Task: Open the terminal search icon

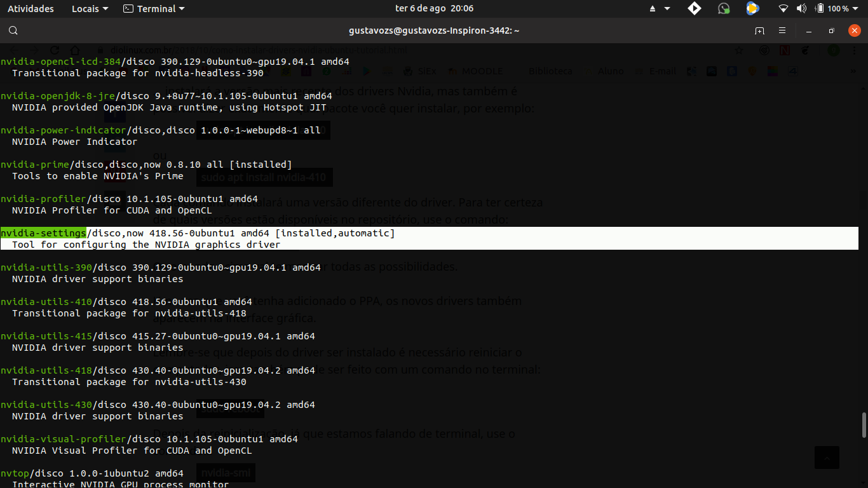Action: tap(13, 30)
